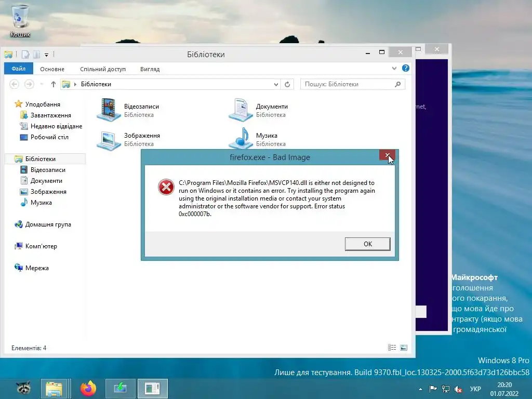Screen dimensions: 532x399
Task: Minimize the Бібліотеки window
Action: tap(368, 52)
